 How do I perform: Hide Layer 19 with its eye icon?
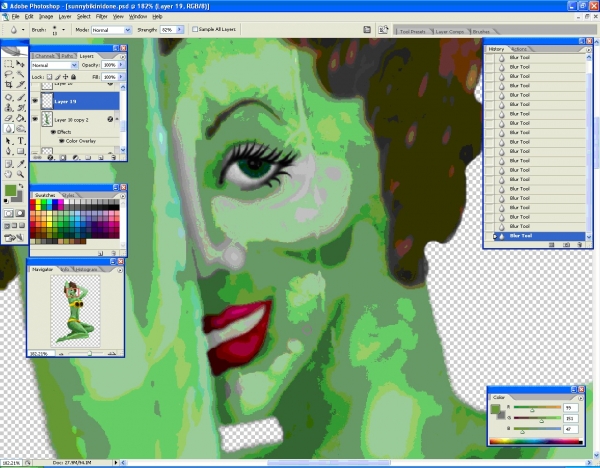(35, 101)
